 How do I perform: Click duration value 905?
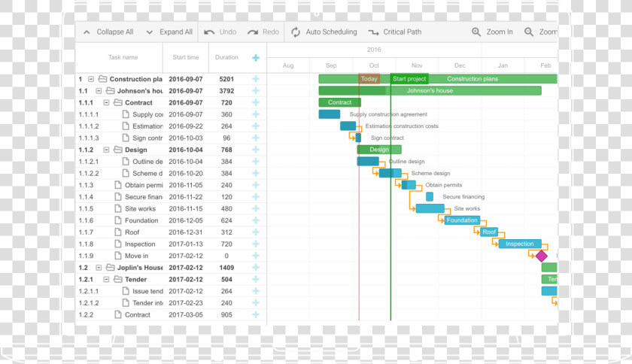[226, 315]
